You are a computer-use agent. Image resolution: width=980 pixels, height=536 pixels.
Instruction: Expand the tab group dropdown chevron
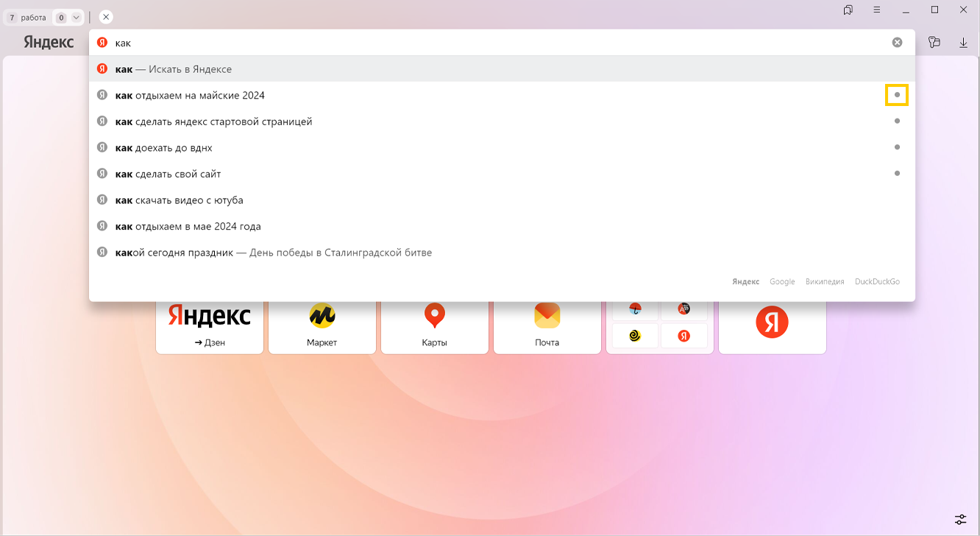tap(76, 18)
